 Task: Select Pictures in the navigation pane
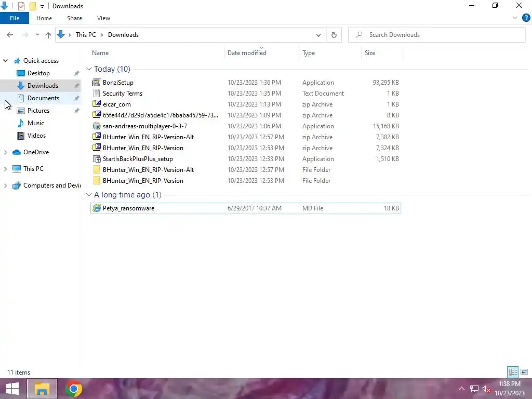pyautogui.click(x=38, y=111)
